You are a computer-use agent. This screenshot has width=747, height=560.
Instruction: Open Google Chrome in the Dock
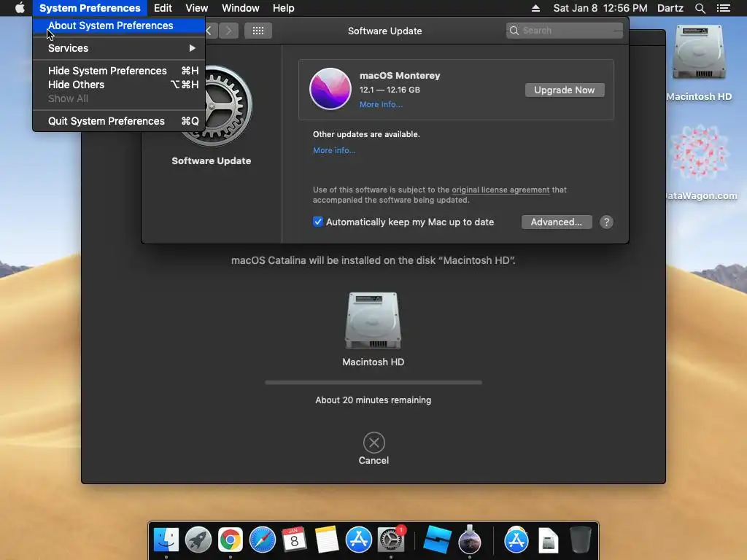pyautogui.click(x=230, y=540)
